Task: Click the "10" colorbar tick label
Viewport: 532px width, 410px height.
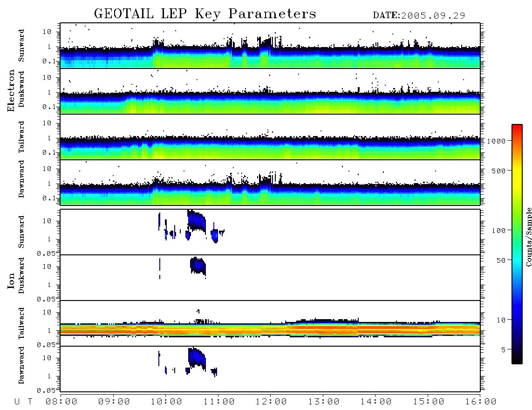Action: point(501,320)
